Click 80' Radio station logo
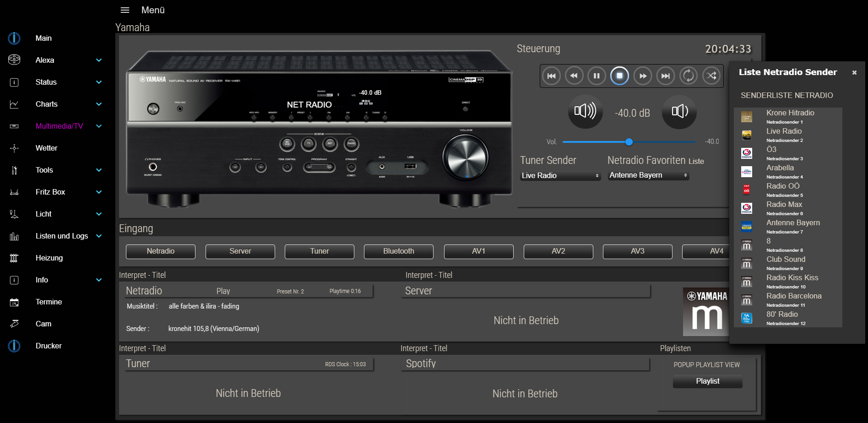 (747, 318)
